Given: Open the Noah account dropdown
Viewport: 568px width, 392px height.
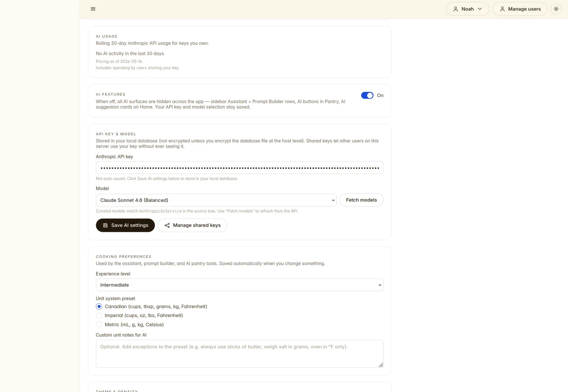Looking at the screenshot, I should coord(467,9).
